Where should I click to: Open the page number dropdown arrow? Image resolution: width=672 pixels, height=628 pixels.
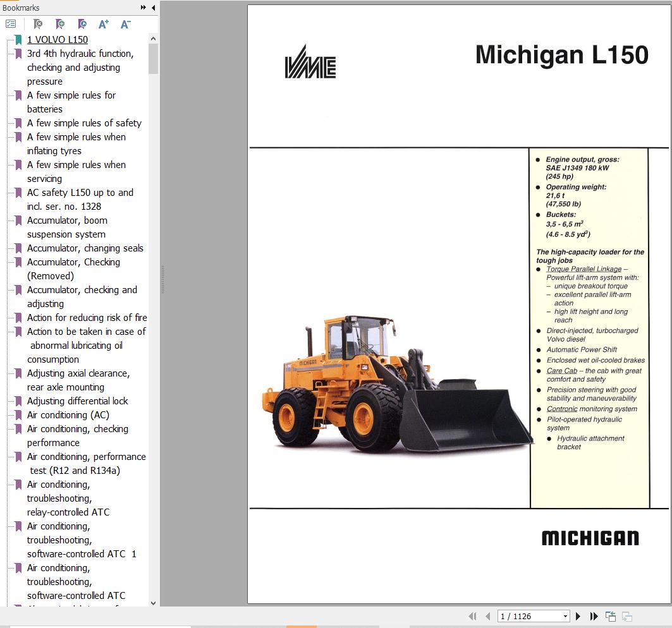coord(565,616)
